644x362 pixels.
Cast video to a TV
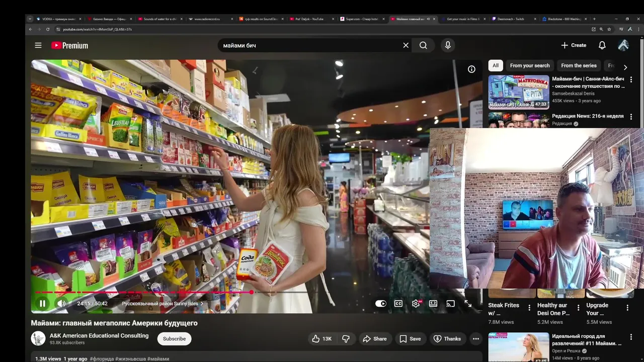pos(450,303)
